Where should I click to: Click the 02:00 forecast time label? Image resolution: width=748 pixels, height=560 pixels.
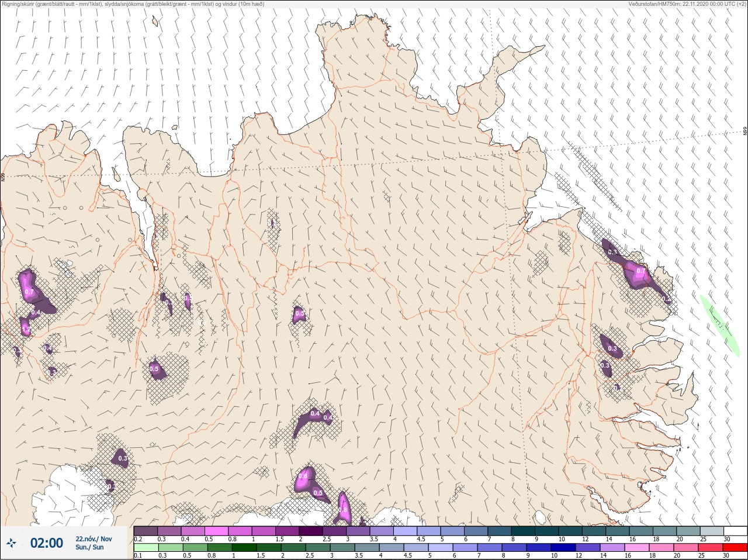47,543
